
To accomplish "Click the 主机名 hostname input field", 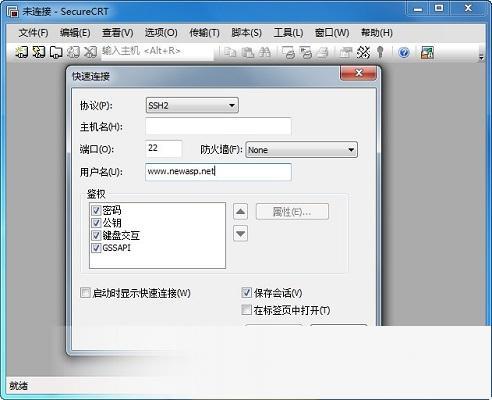I will (x=218, y=127).
